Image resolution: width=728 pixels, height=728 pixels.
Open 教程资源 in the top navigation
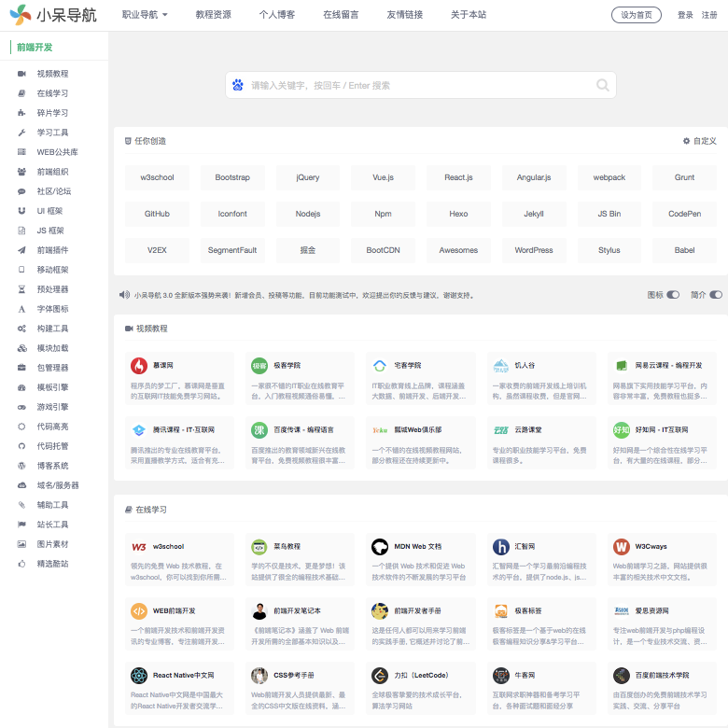(213, 15)
